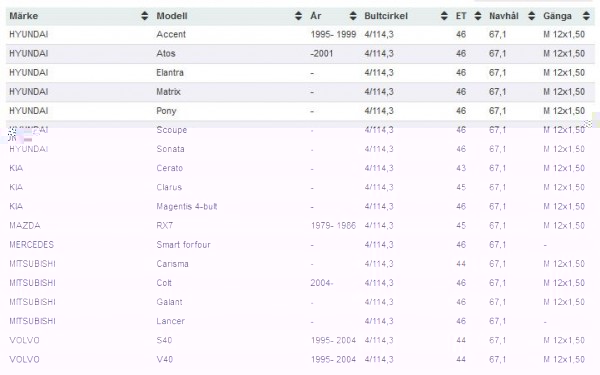
Task: Click the Hyundai Elantra model cell
Action: point(170,73)
